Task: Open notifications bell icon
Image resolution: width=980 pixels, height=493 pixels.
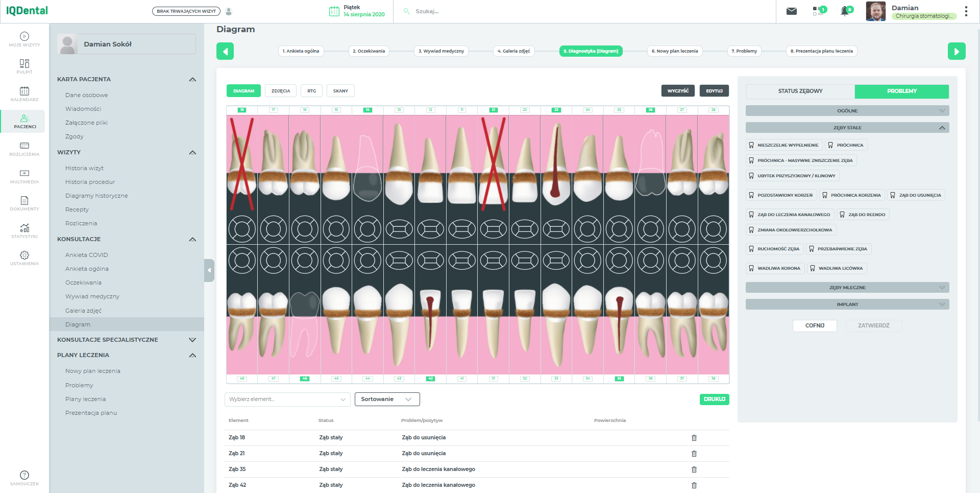Action: pos(846,11)
